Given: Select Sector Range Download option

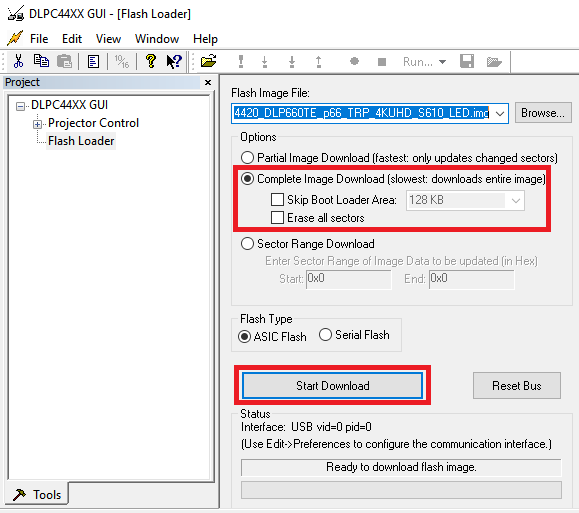Looking at the screenshot, I should click(x=247, y=244).
